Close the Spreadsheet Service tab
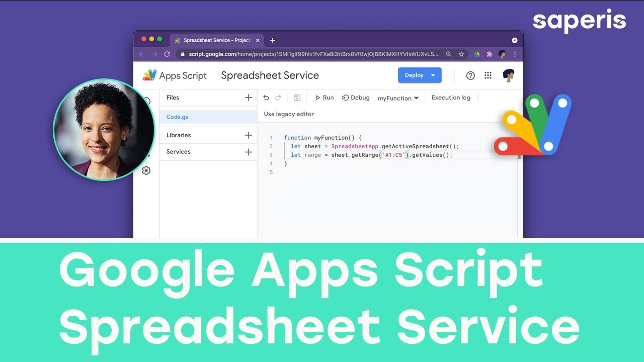 258,40
